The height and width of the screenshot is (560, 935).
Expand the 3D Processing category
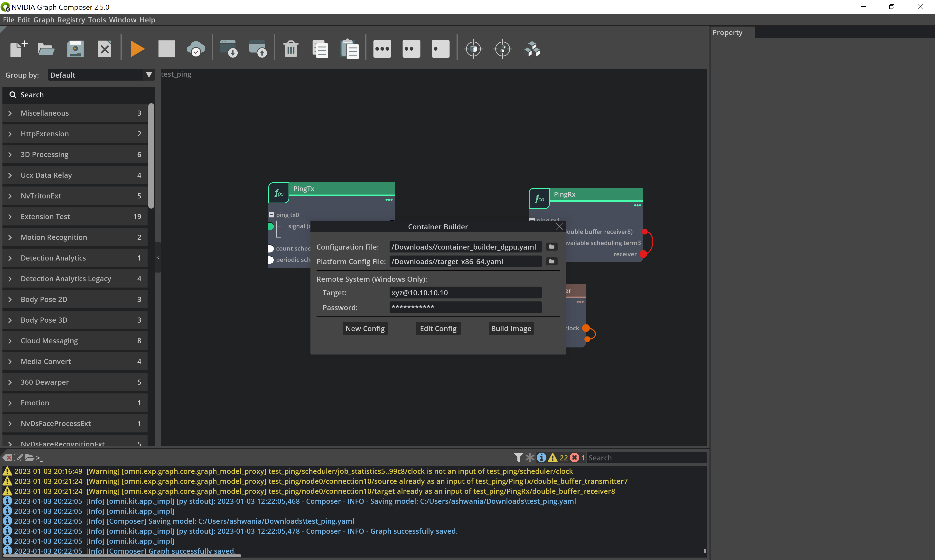[x=10, y=154]
